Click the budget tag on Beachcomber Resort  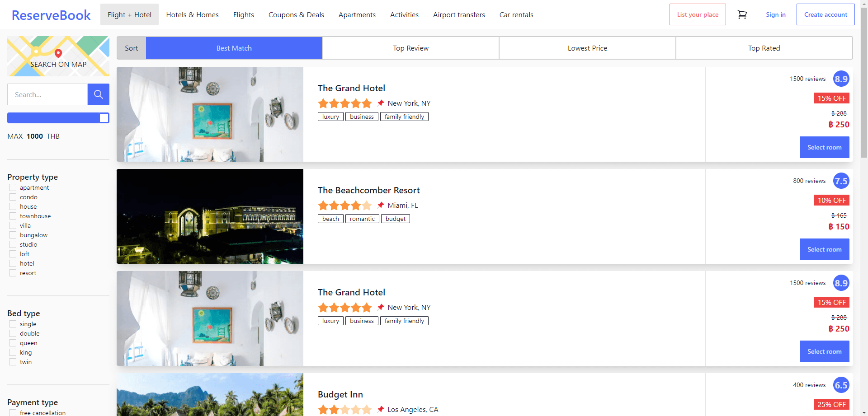tap(396, 219)
